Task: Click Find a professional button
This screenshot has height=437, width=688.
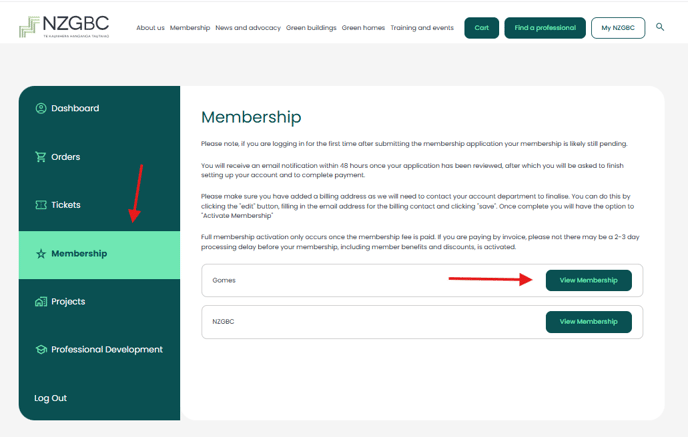Action: [544, 28]
